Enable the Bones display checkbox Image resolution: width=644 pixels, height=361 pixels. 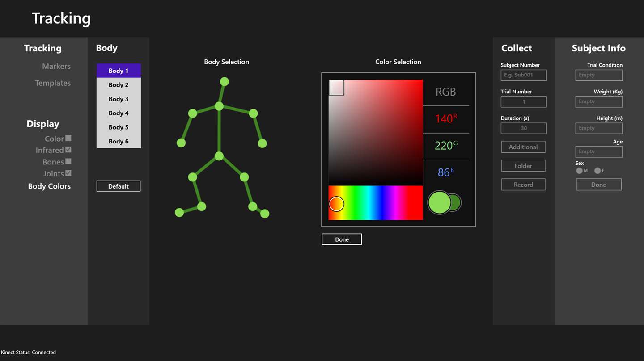click(x=68, y=161)
